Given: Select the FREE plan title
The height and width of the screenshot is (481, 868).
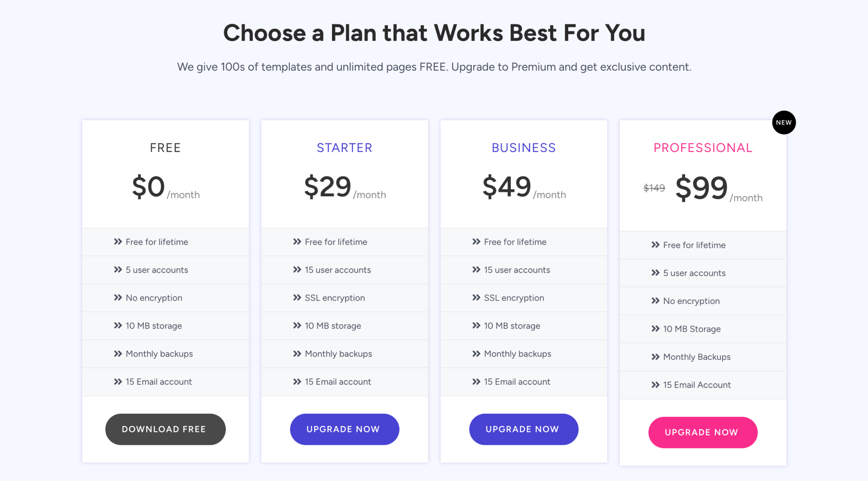Looking at the screenshot, I should 165,148.
